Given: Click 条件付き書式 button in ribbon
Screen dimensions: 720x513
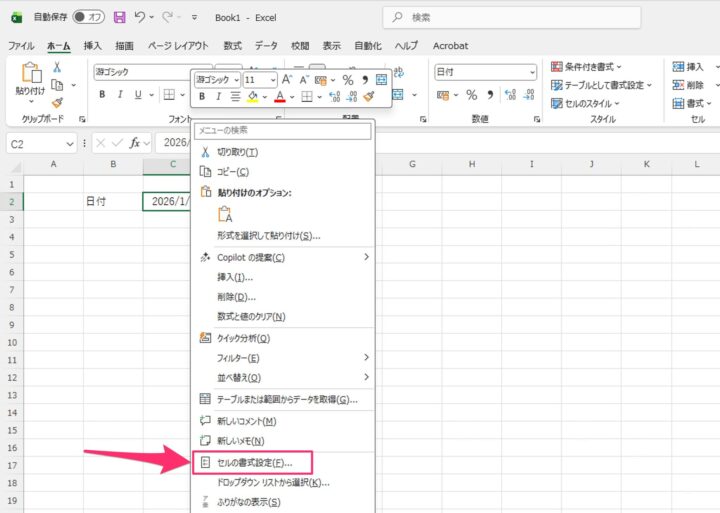Looking at the screenshot, I should [588, 66].
